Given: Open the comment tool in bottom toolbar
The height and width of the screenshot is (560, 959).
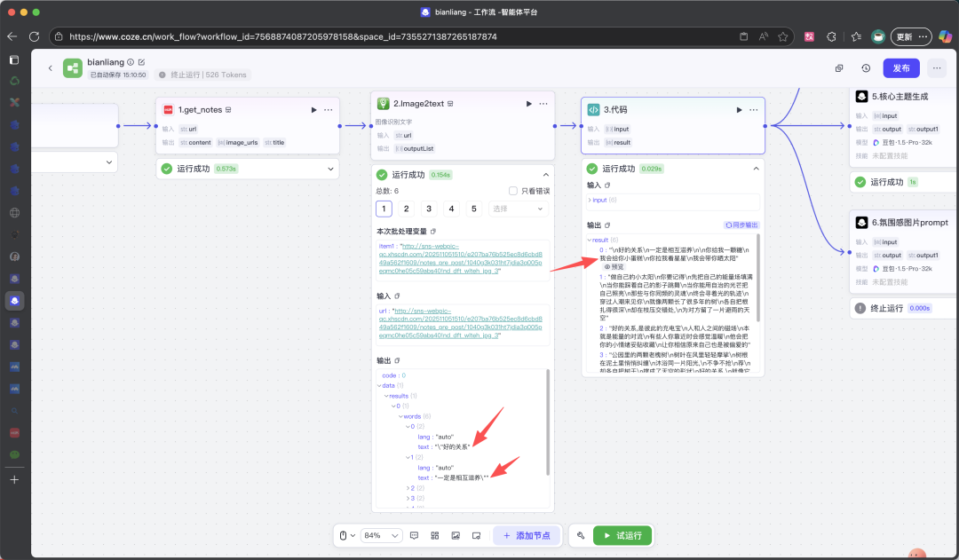Looking at the screenshot, I should tap(414, 535).
